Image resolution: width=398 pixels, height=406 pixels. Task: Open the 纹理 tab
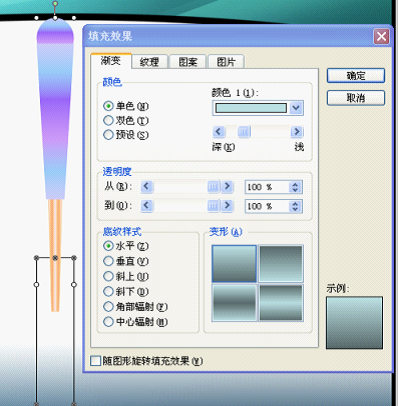149,62
